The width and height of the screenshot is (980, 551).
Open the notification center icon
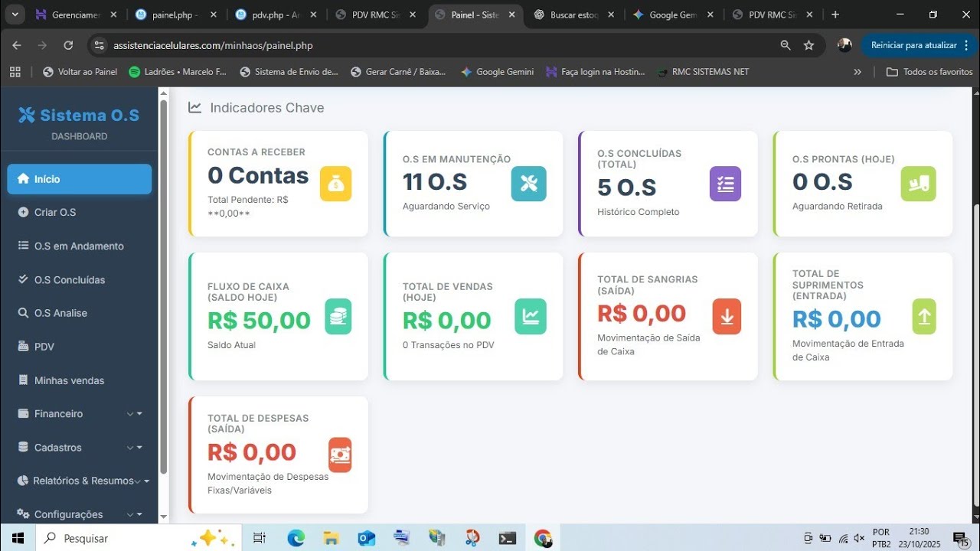pos(961,538)
